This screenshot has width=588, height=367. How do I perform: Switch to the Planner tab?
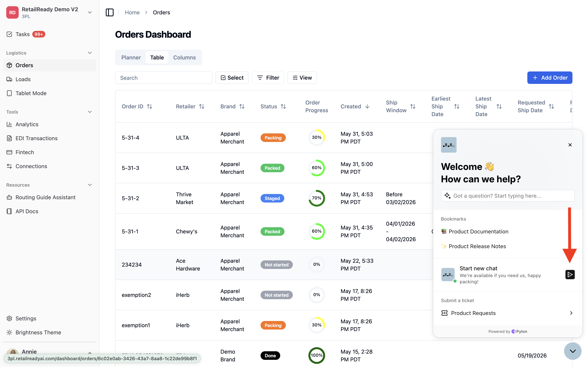pos(131,57)
